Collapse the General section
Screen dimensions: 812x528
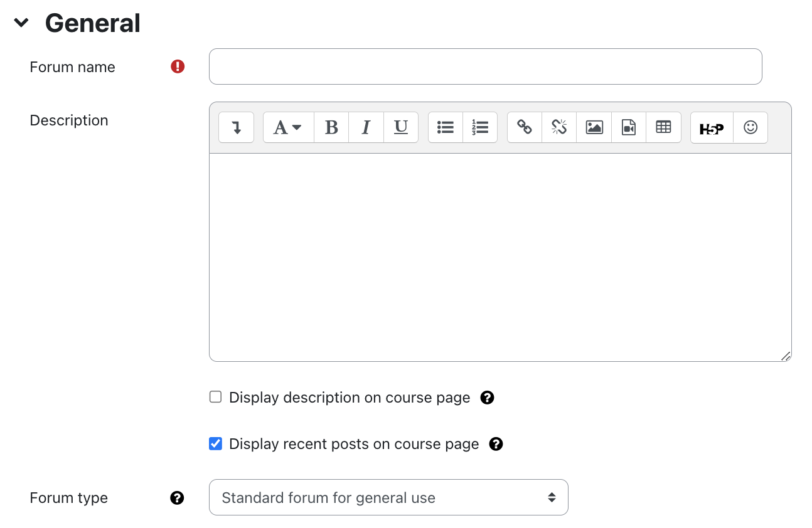coord(21,23)
